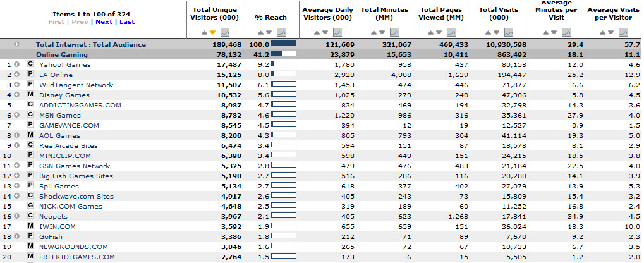Image resolution: width=644 pixels, height=263 pixels.
Task: Click the M category badge beside Disney Games
Action: [30, 95]
